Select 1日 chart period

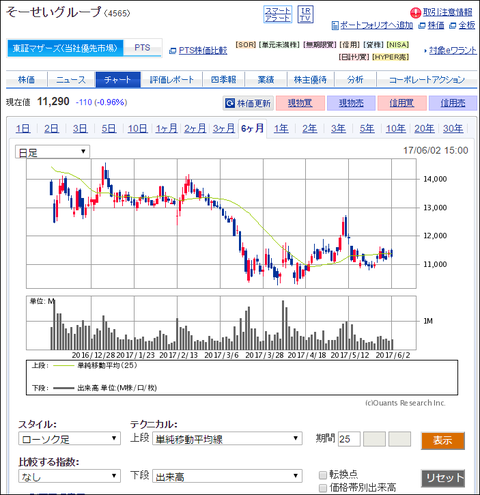[23, 129]
